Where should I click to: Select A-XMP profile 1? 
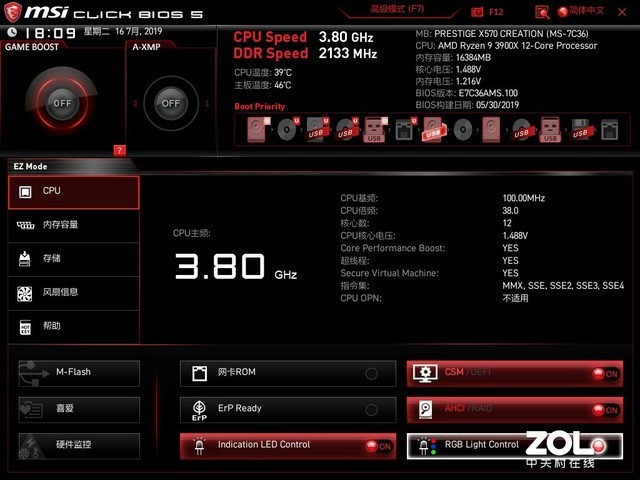point(207,104)
